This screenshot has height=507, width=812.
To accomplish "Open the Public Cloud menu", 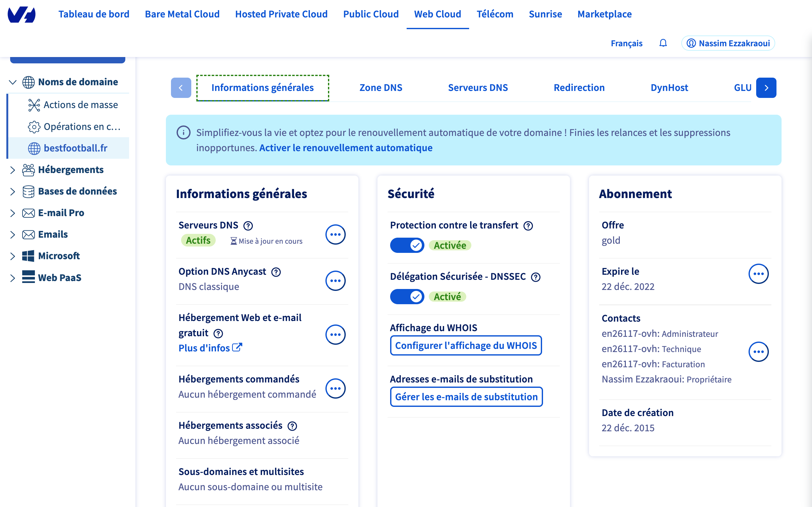I will 371,14.
